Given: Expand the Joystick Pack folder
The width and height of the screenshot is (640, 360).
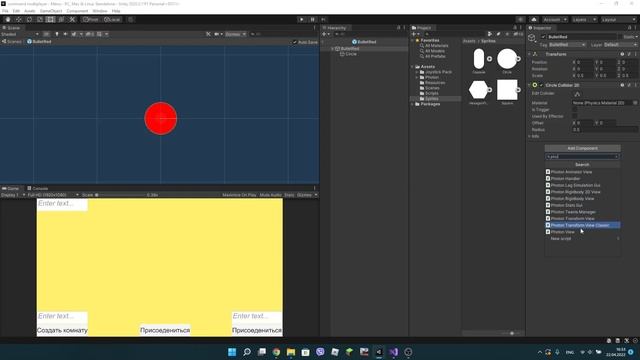Looking at the screenshot, I should pos(417,72).
